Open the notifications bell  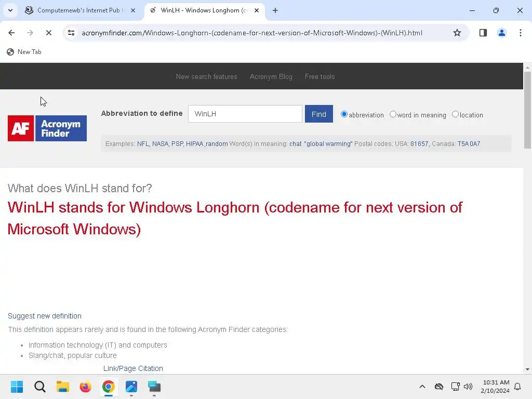517,387
